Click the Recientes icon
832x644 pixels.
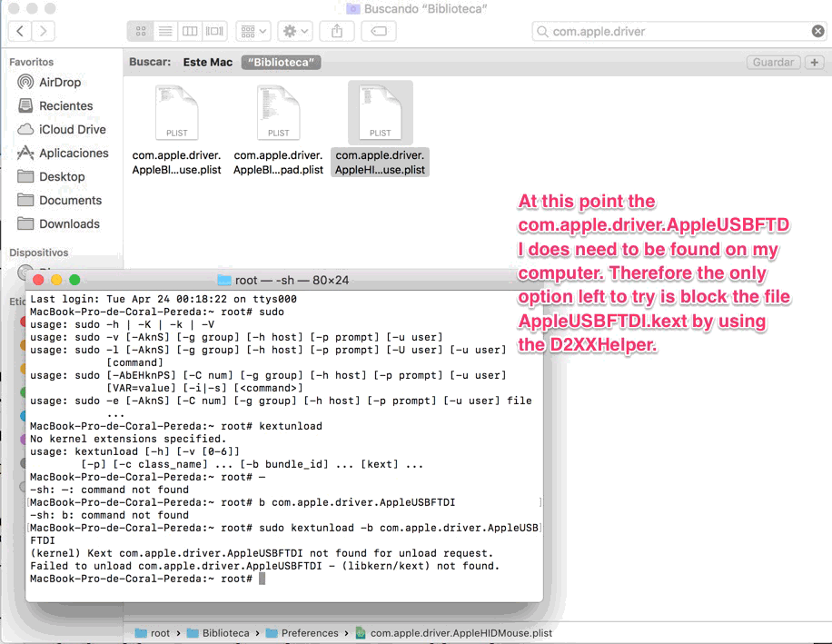(25, 105)
